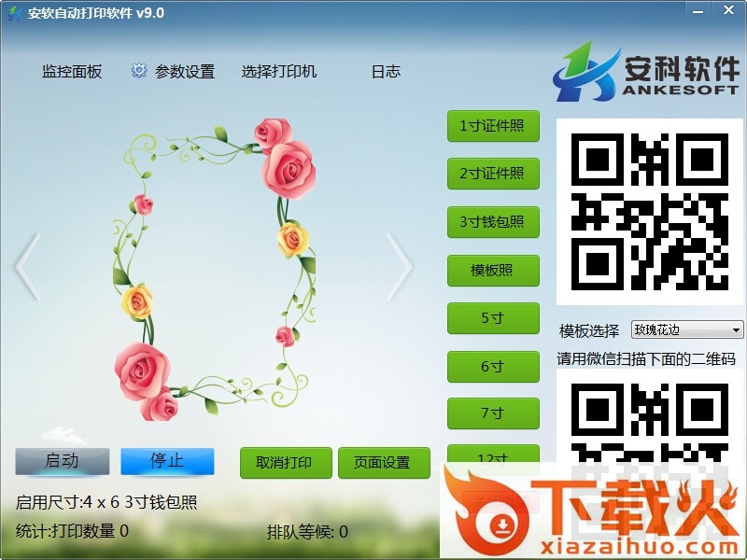The height and width of the screenshot is (560, 747).
Task: Select the 1寸证件照 size button
Action: click(493, 126)
